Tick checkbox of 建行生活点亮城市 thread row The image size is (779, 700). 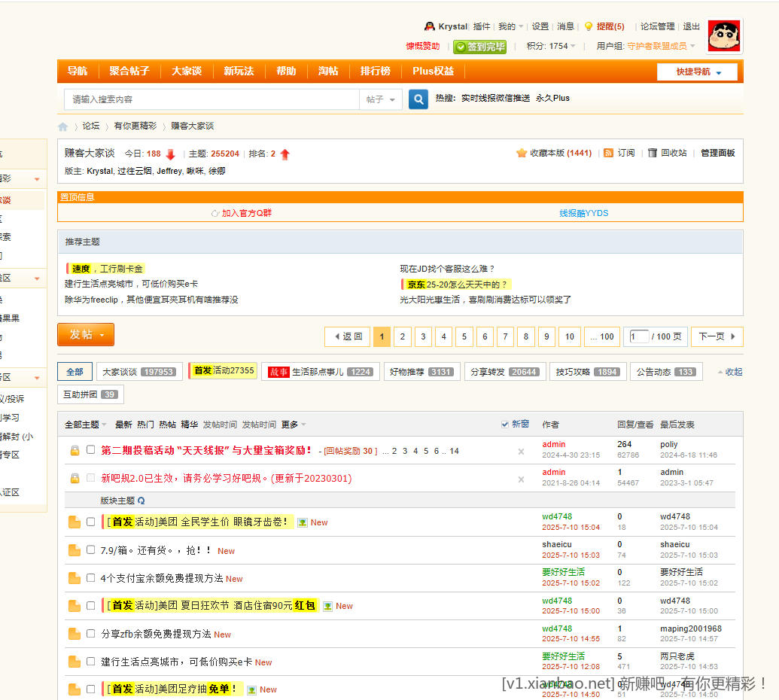tap(90, 662)
